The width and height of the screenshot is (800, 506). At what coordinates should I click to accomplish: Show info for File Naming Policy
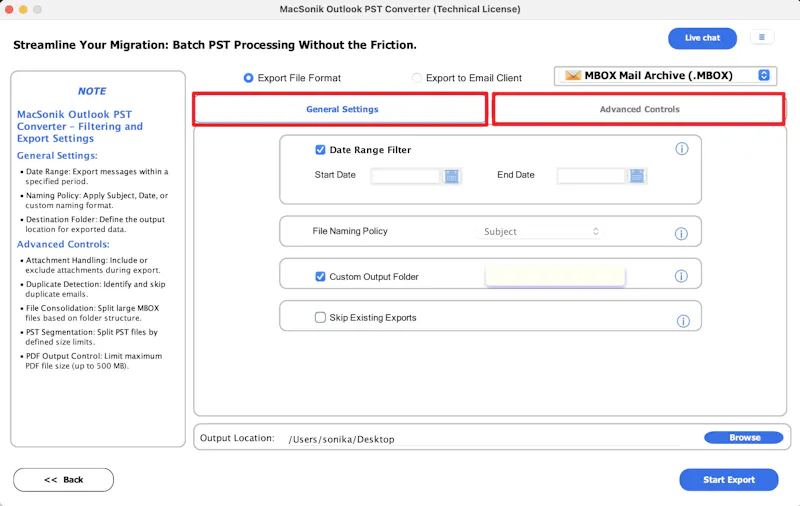click(681, 234)
